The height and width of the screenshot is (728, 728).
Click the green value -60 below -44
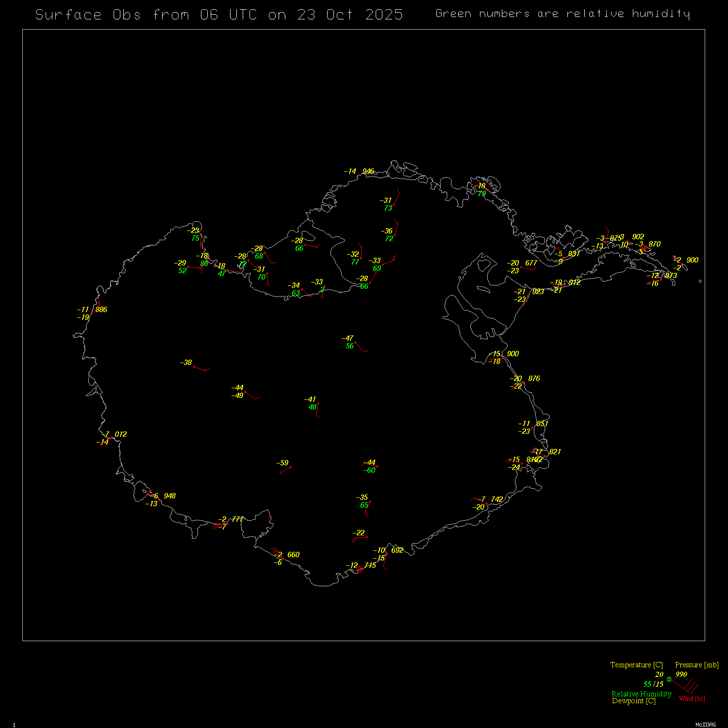[x=370, y=470]
